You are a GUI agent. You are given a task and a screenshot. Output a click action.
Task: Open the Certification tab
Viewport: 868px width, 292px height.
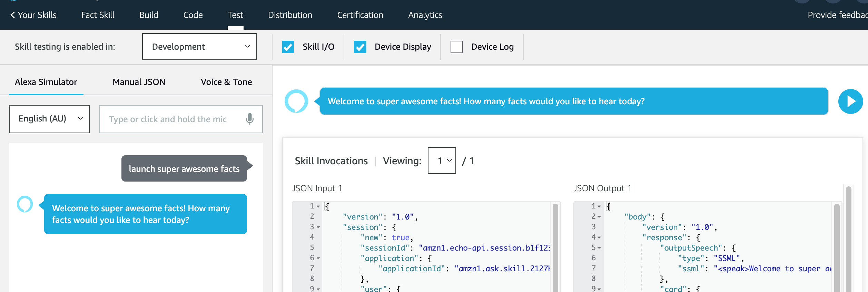[x=360, y=15]
